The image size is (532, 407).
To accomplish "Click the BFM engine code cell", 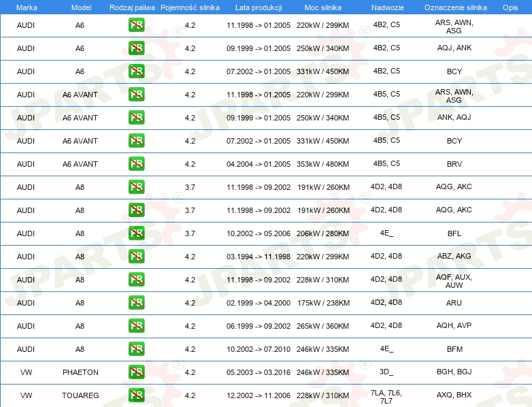I will (x=454, y=349).
